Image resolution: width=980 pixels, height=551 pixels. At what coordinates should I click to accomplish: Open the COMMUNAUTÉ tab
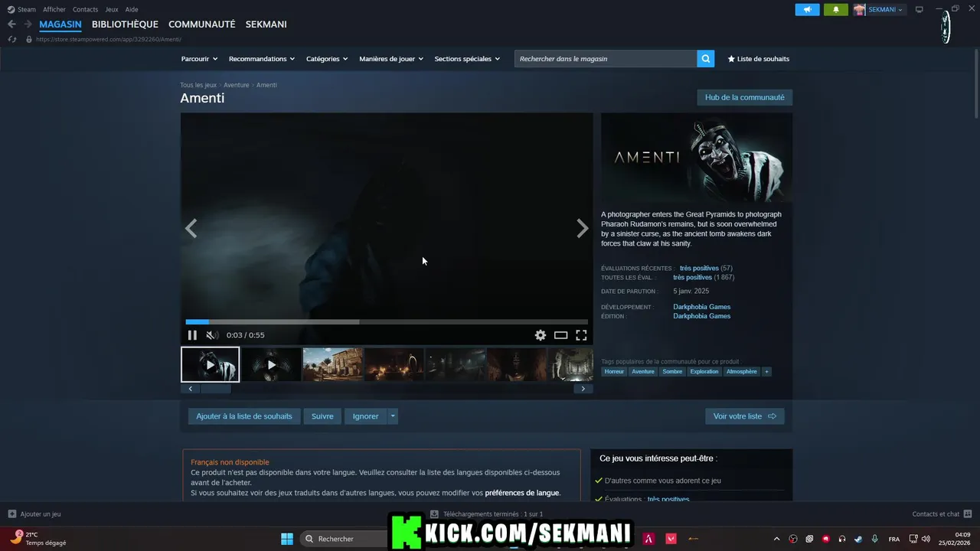click(202, 24)
